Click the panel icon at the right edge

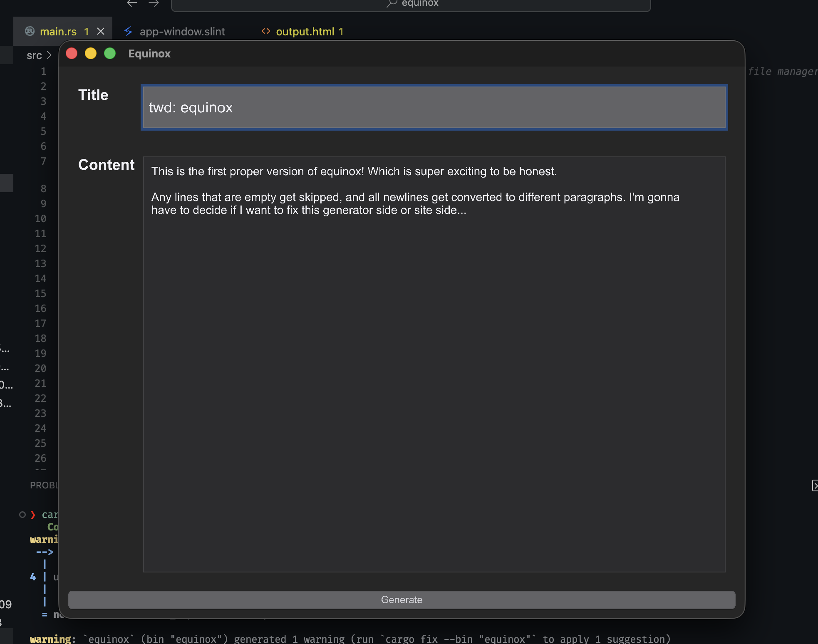click(815, 485)
